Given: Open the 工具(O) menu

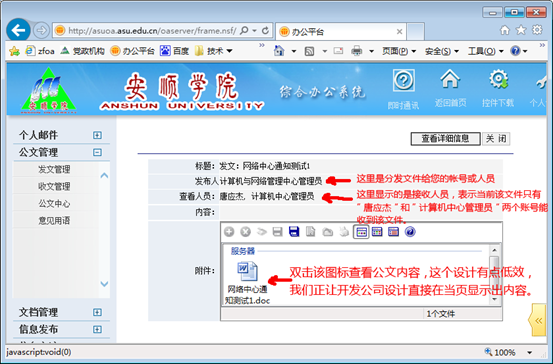Looking at the screenshot, I should pyautogui.click(x=485, y=51).
